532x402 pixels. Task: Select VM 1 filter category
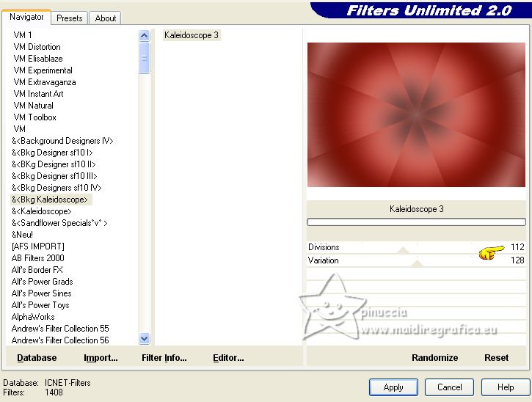[23, 35]
